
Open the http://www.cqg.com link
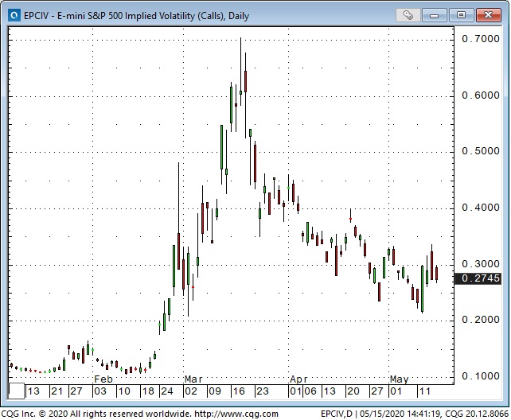click(x=236, y=414)
